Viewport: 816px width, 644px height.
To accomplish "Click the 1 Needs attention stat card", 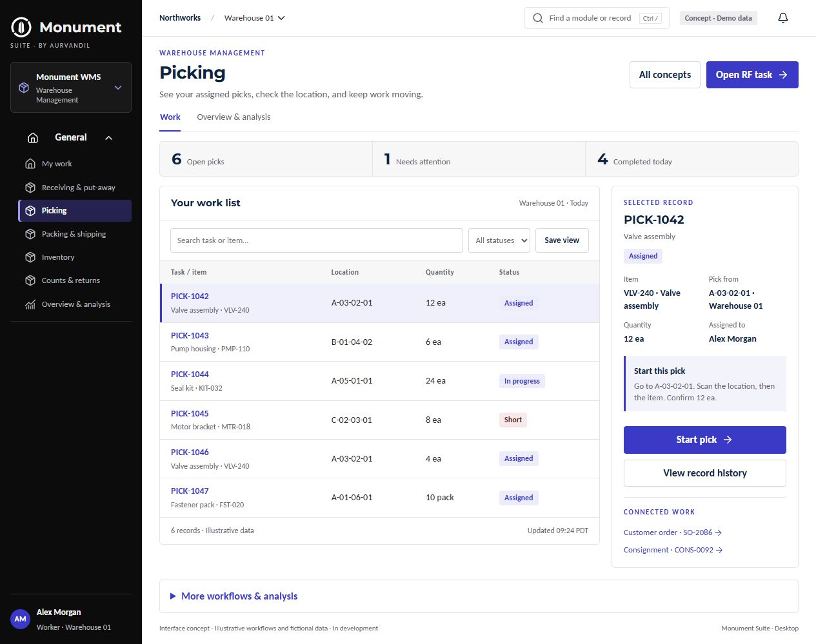I will tap(479, 159).
